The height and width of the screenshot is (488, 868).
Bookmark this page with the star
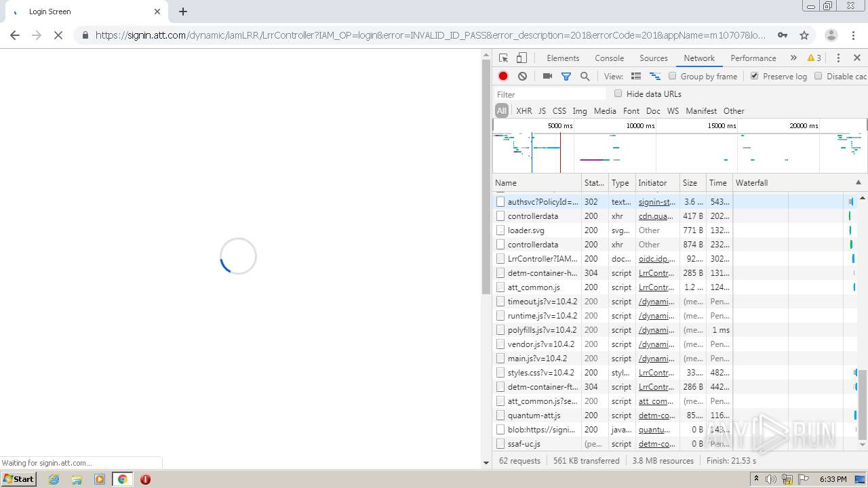(x=804, y=35)
